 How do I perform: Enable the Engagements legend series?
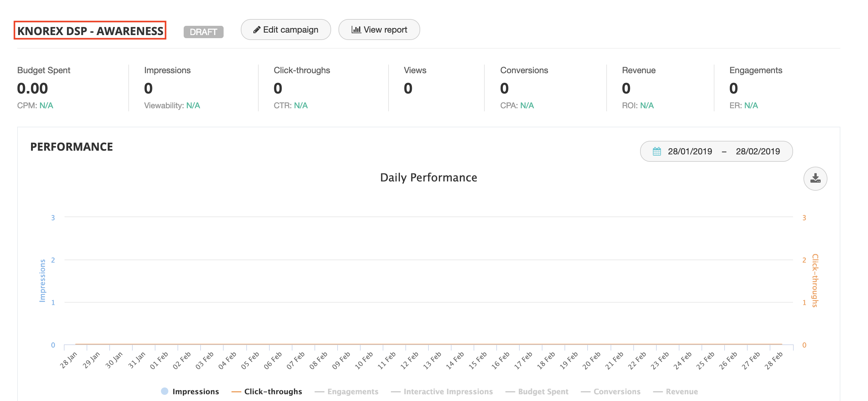[x=346, y=391]
